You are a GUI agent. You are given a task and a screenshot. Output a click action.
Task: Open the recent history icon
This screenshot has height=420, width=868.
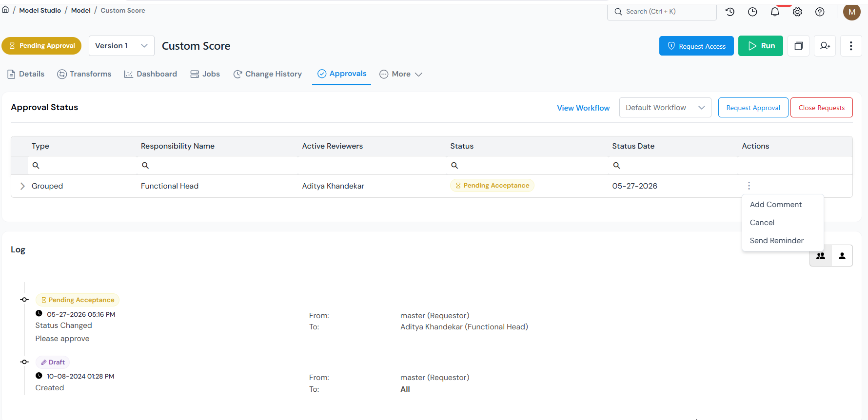point(730,12)
